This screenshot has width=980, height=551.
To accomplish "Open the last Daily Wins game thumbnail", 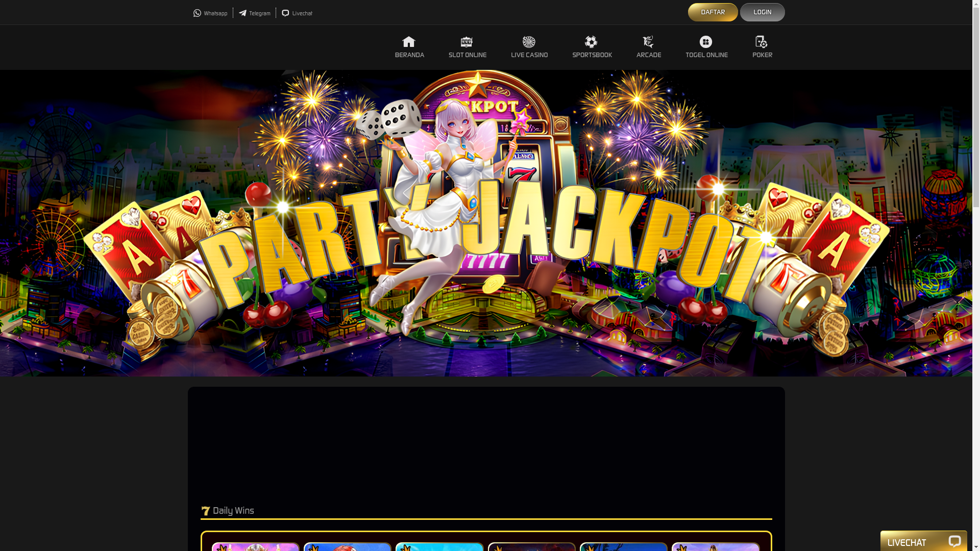I will click(x=716, y=547).
